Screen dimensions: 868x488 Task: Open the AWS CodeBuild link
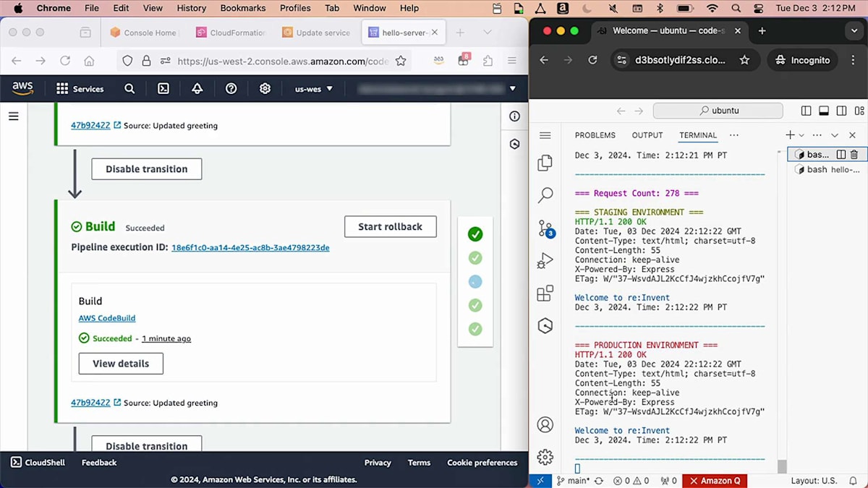pos(107,318)
